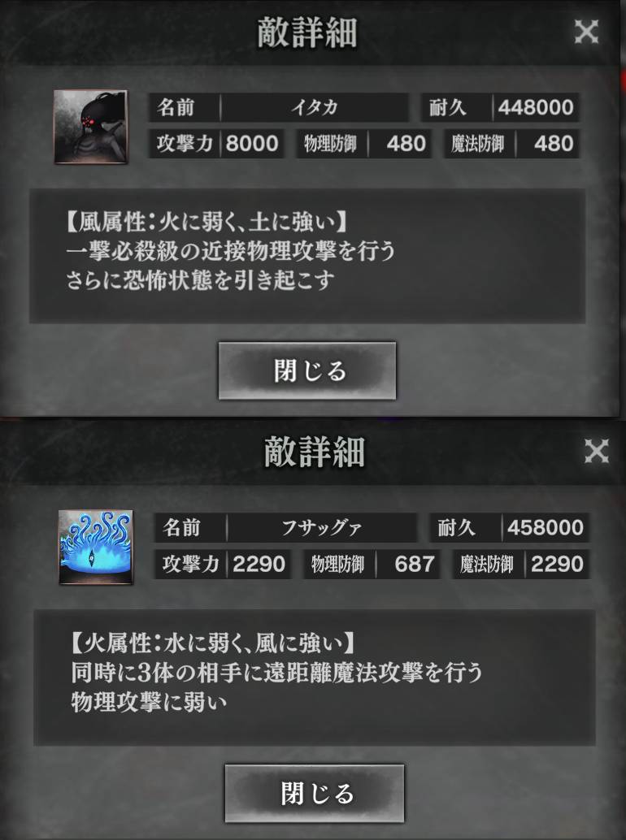Click the 耐久 value 458000
626x840 pixels.
546,528
